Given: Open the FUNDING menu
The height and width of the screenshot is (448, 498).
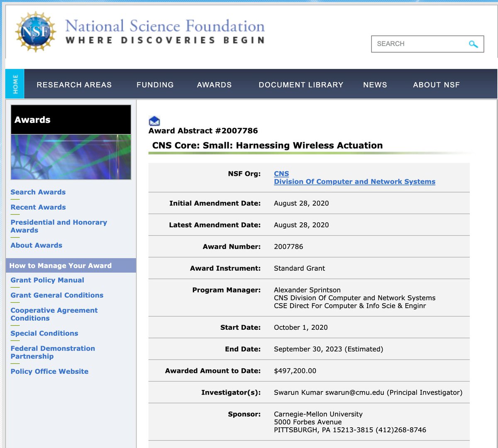Looking at the screenshot, I should [x=155, y=85].
